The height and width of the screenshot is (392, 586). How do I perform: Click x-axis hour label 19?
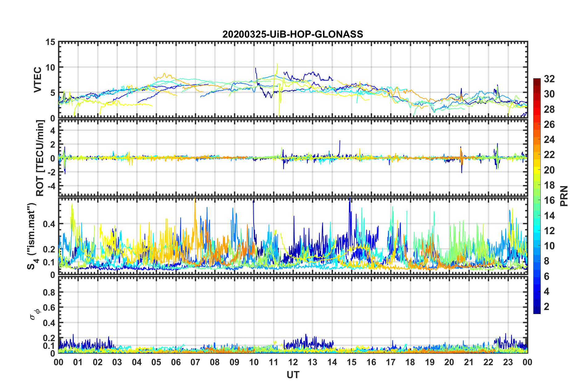coord(430,362)
